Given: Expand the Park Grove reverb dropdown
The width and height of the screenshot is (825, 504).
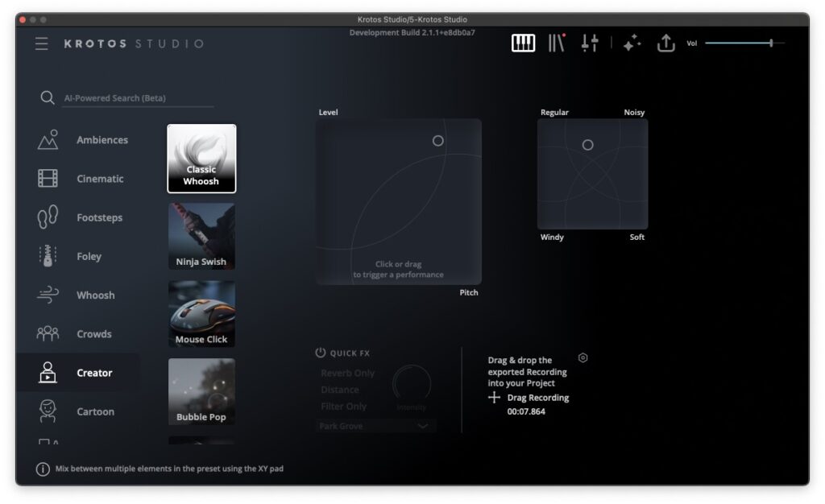Looking at the screenshot, I should tap(375, 426).
